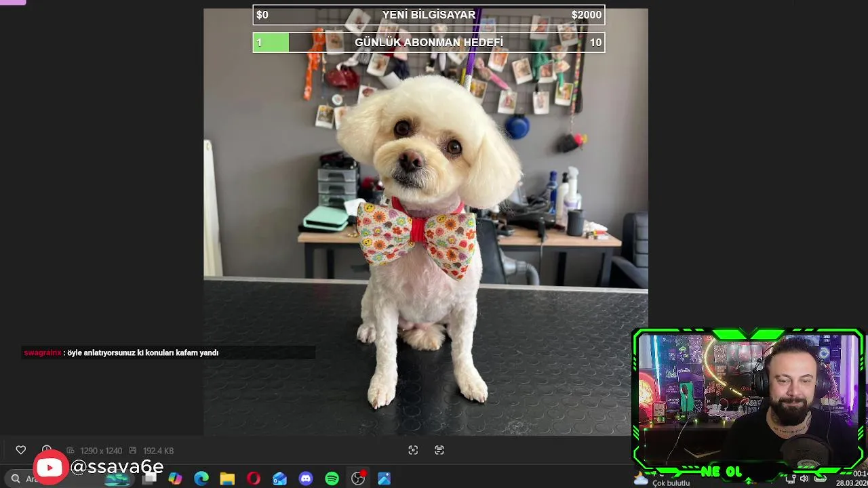Click the 192.4 KB file size text
The height and width of the screenshot is (488, 868).
point(158,451)
